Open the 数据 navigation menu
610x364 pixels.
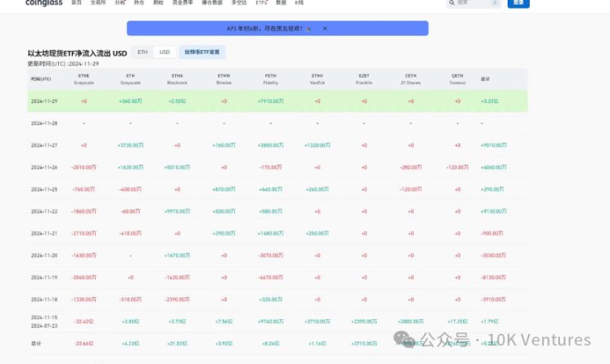(x=281, y=3)
